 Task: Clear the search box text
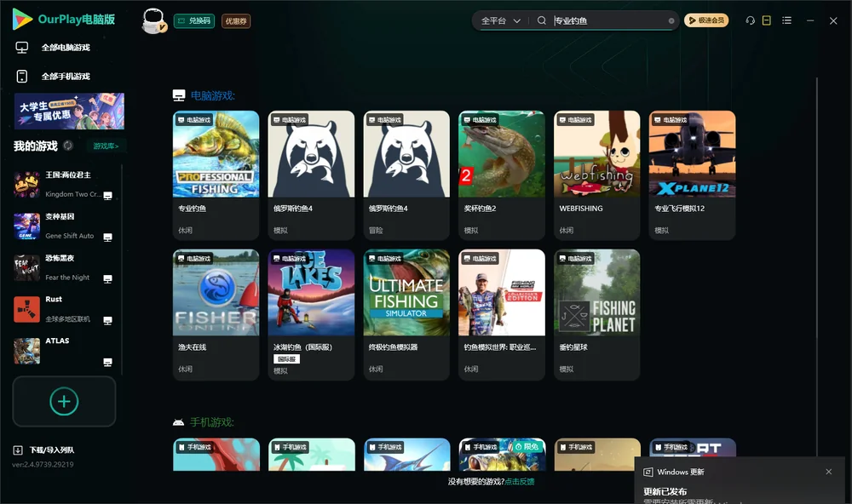[671, 20]
